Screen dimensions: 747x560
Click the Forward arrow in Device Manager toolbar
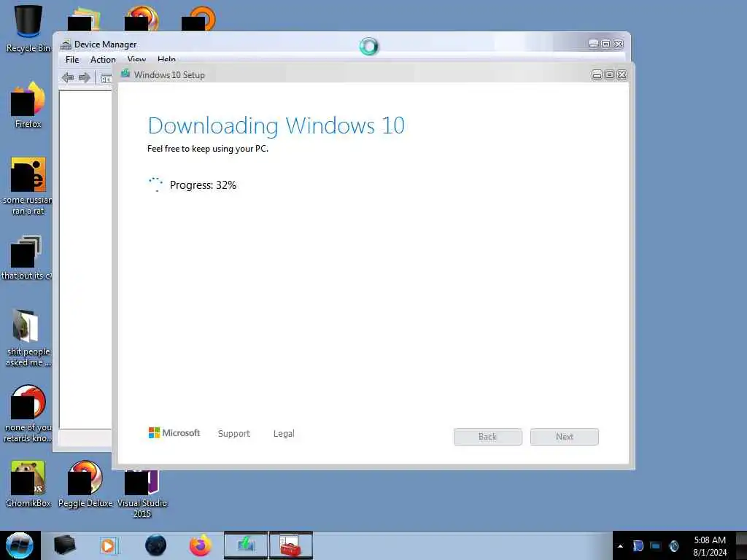(x=85, y=77)
